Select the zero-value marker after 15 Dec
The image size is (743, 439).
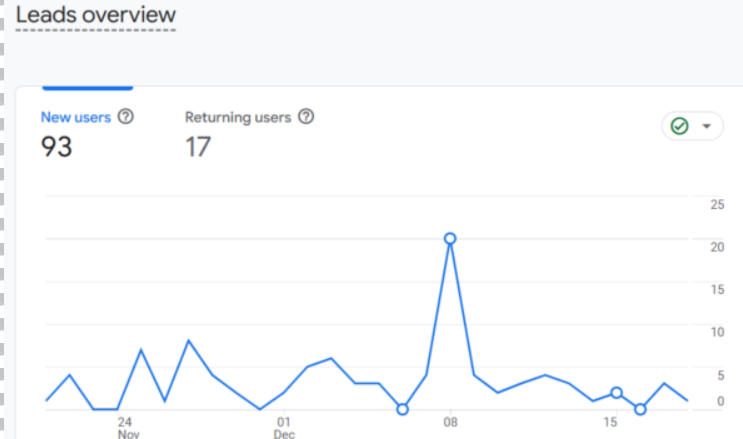pyautogui.click(x=640, y=409)
